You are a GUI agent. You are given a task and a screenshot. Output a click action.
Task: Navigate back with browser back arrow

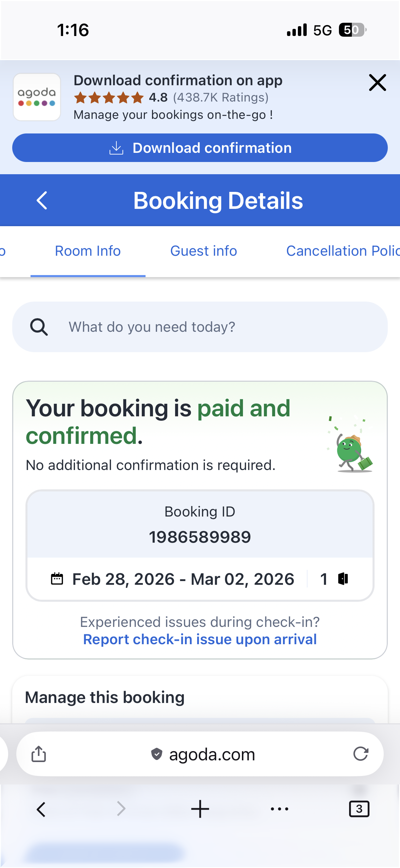(41, 809)
